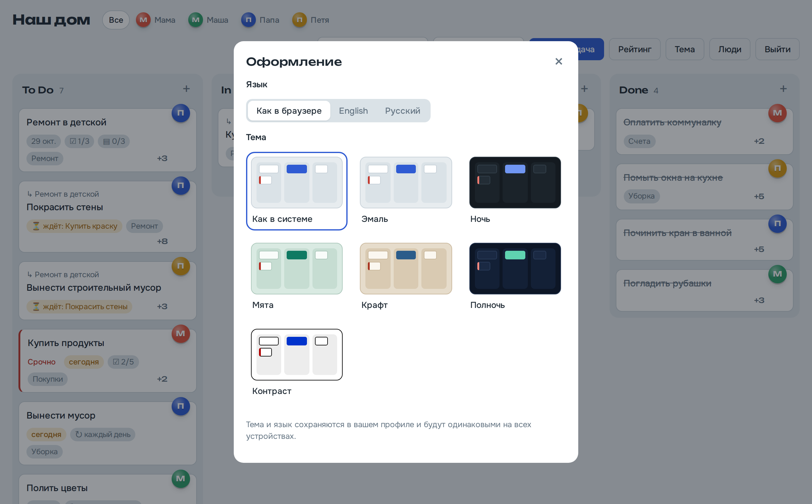This screenshot has height=504, width=812.
Task: Open the Люди section
Action: click(x=730, y=49)
